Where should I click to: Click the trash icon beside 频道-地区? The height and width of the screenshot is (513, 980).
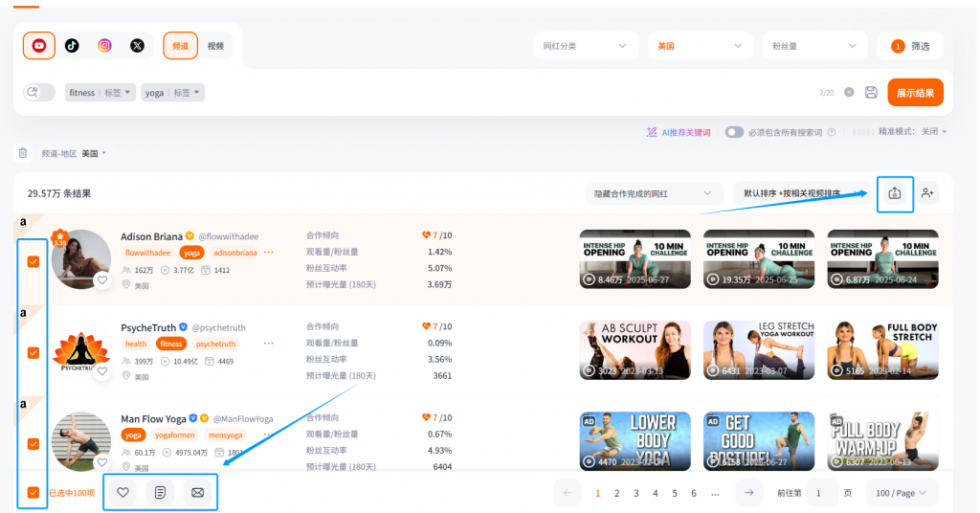23,153
